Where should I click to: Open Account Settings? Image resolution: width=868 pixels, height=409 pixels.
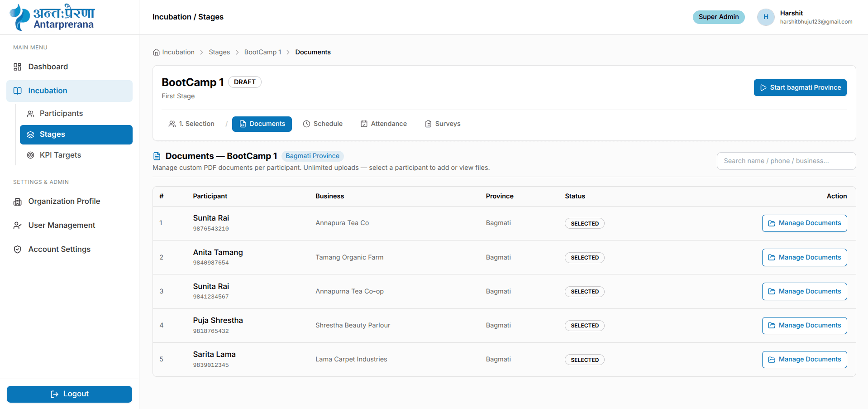click(69, 250)
